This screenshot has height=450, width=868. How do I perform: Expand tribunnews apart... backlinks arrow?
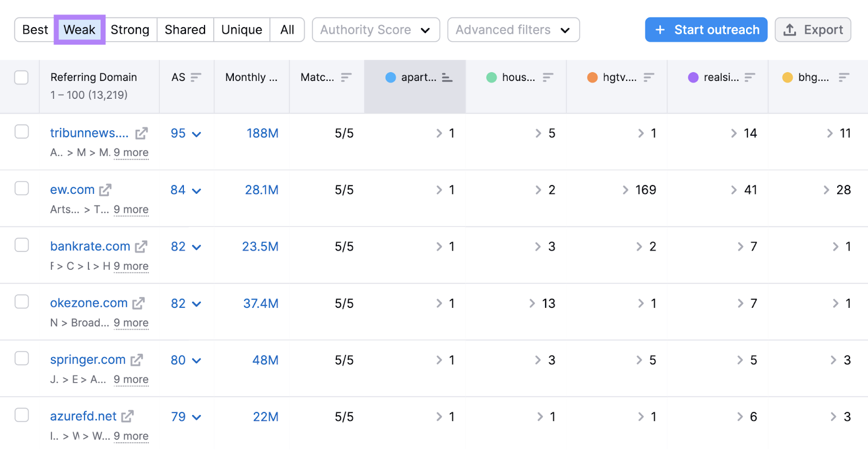pos(439,133)
